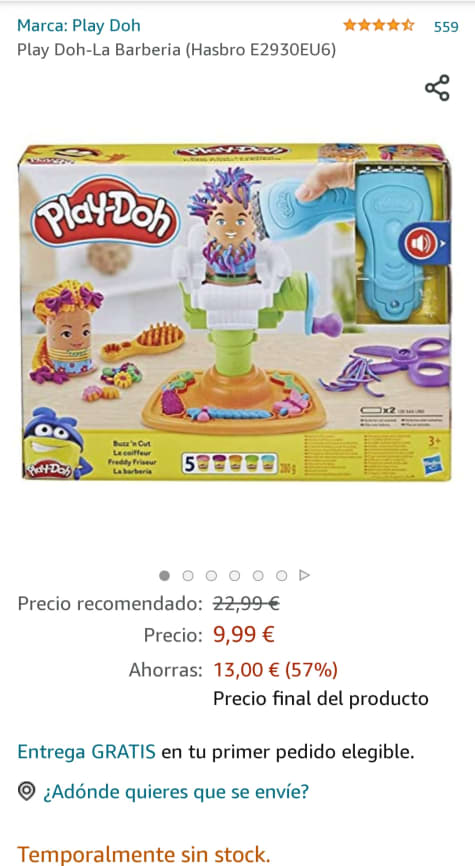Click the product title La Barberia text
Viewport: 475px width, 866px height.
pyautogui.click(x=176, y=50)
